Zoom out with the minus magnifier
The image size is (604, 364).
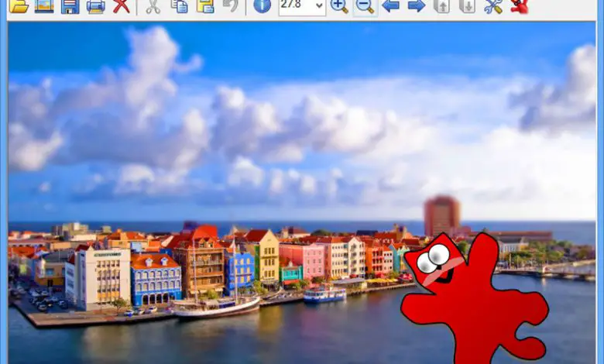click(x=365, y=5)
